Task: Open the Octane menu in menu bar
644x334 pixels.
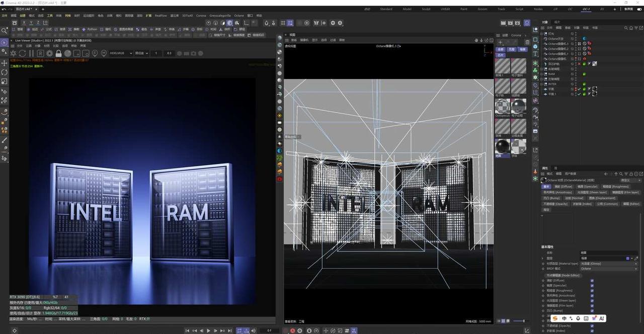Action: [x=239, y=16]
